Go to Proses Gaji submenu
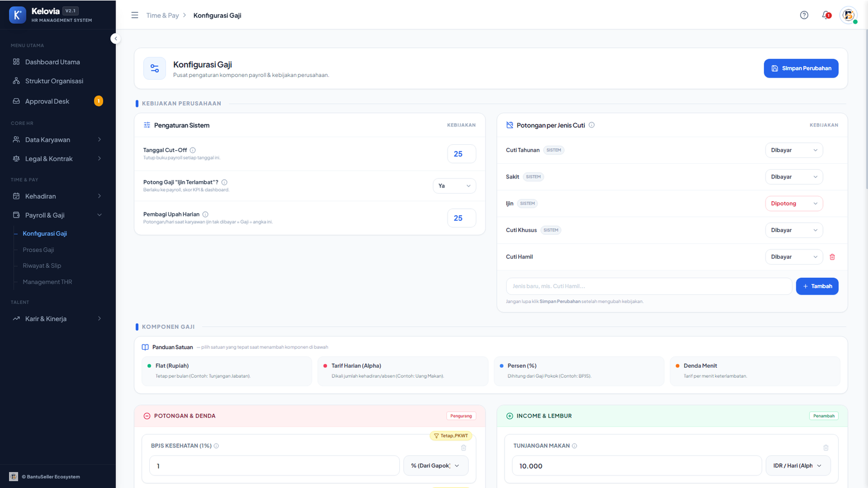This screenshot has height=488, width=868. click(x=39, y=250)
